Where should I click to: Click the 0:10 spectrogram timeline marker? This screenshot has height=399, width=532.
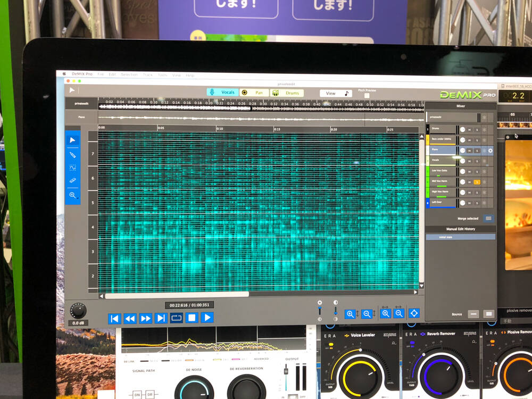220,129
